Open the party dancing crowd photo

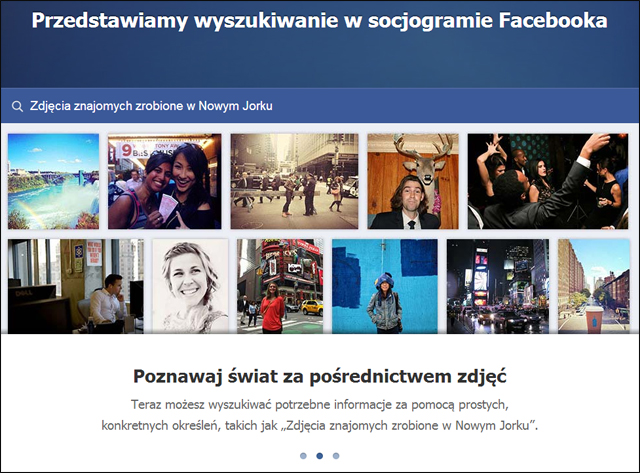[x=548, y=181]
